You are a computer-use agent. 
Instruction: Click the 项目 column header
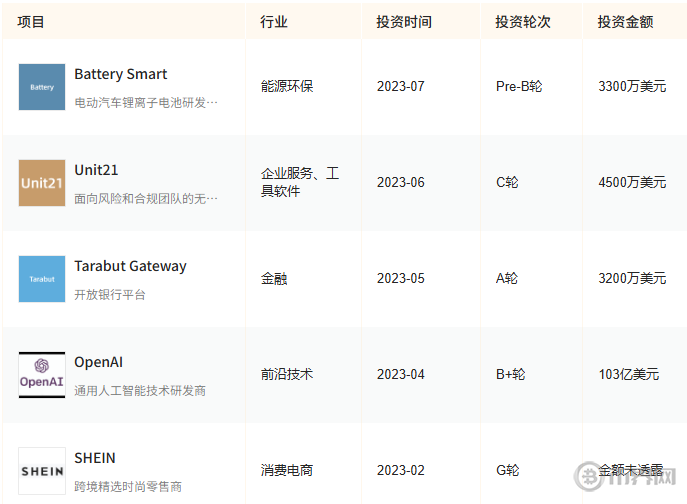(x=31, y=21)
